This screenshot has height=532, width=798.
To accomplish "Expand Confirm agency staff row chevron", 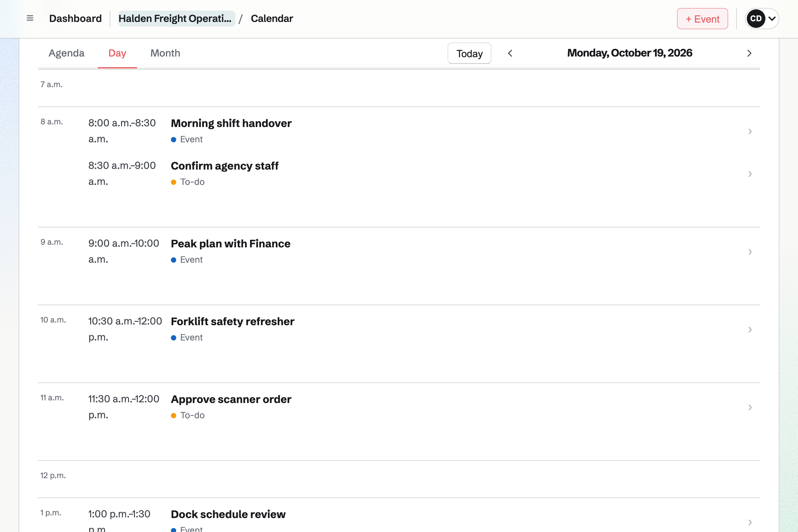I will 750,174.
